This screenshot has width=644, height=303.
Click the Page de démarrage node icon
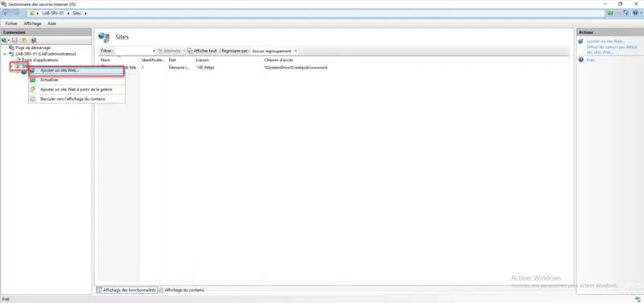click(11, 48)
